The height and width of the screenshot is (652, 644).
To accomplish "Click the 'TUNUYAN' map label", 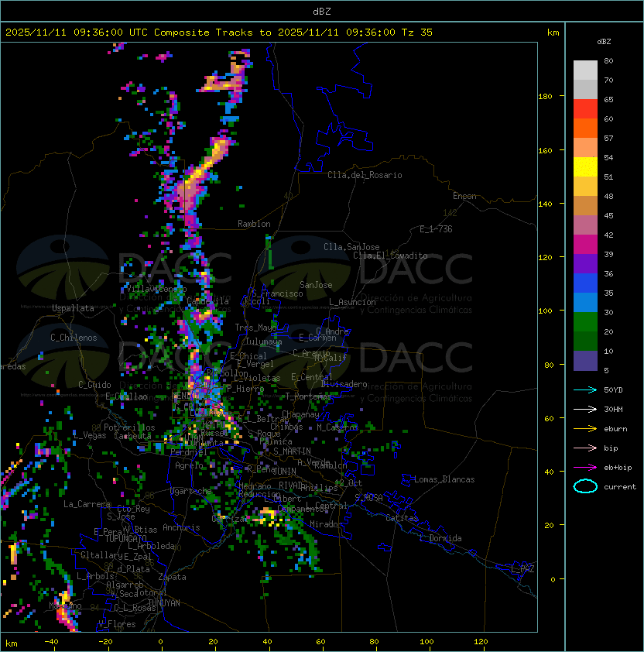I will (164, 603).
